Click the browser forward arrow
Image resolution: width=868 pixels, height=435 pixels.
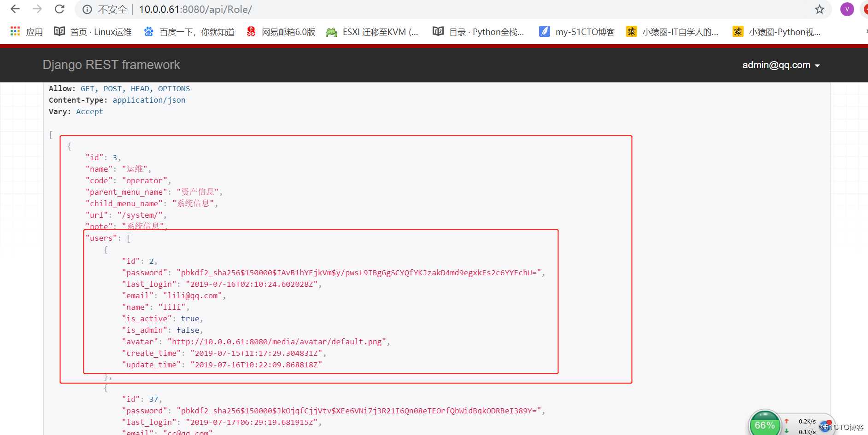coord(37,9)
